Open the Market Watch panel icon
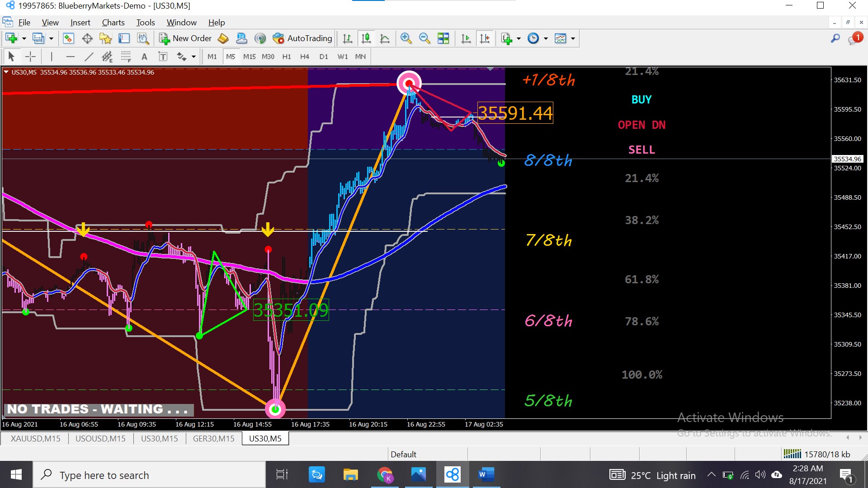The image size is (868, 488). [68, 38]
